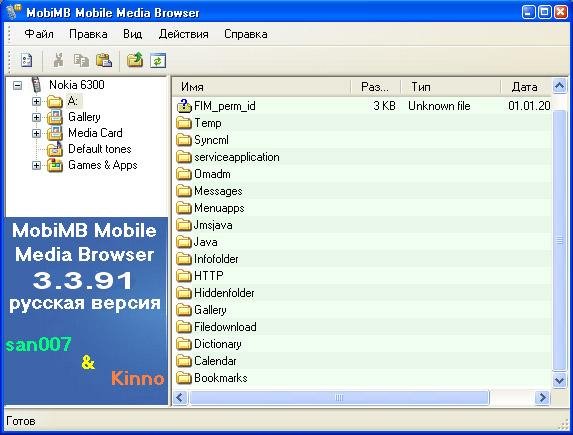Expand the Media Card node
The height and width of the screenshot is (435, 573).
pyautogui.click(x=36, y=133)
